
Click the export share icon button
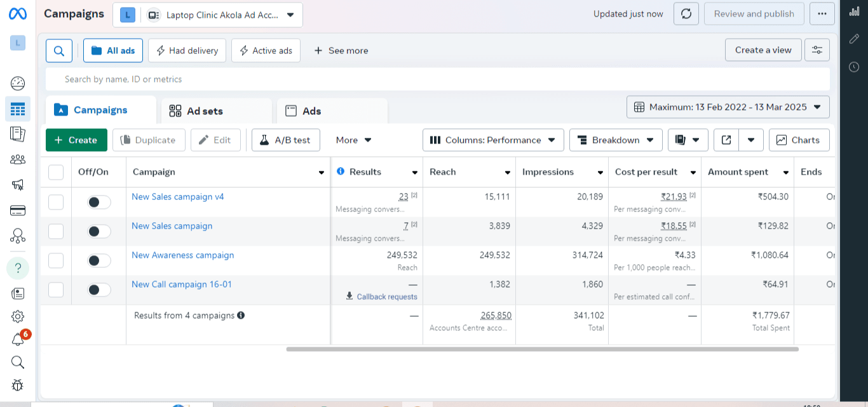point(726,140)
